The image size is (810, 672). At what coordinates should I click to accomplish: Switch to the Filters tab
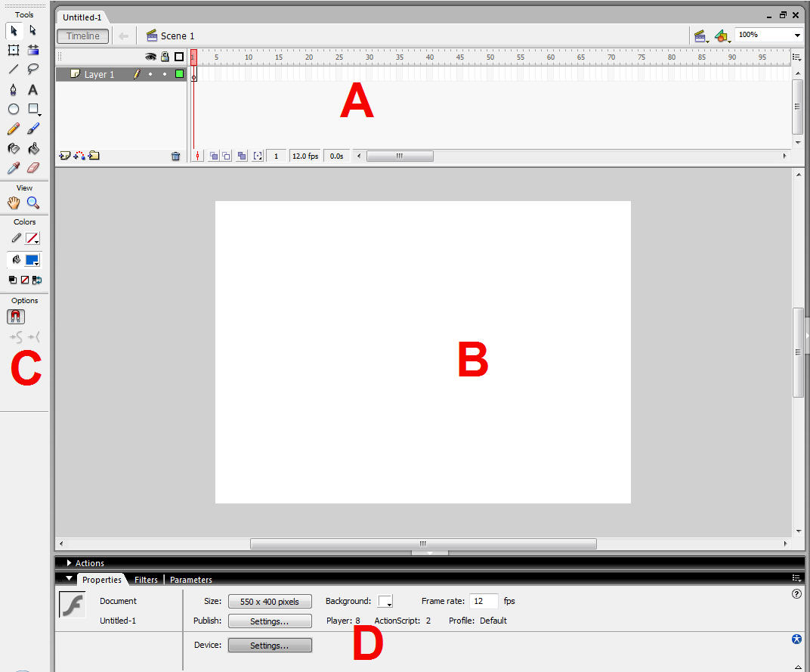tap(146, 580)
